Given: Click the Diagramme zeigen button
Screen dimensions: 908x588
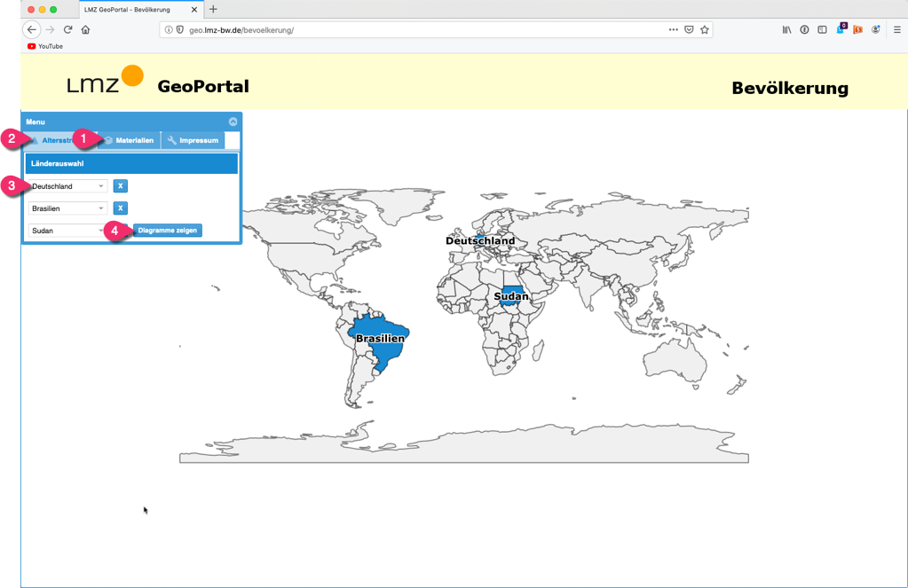Looking at the screenshot, I should 168,231.
